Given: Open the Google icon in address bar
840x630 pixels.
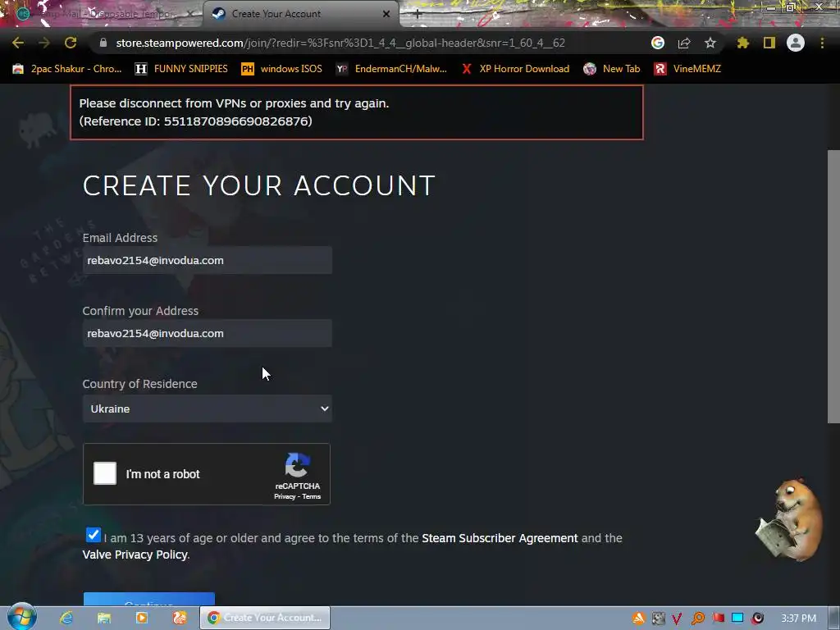Looking at the screenshot, I should click(658, 43).
